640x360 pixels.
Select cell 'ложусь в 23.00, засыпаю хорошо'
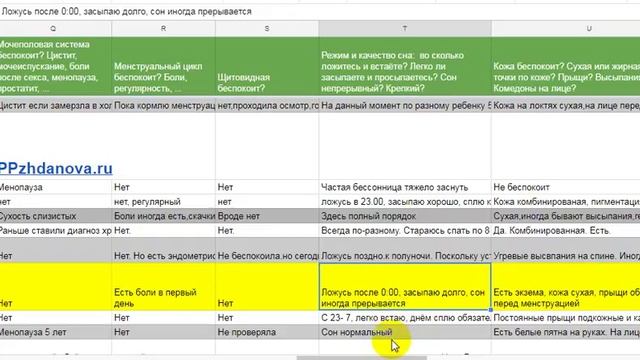(405, 202)
